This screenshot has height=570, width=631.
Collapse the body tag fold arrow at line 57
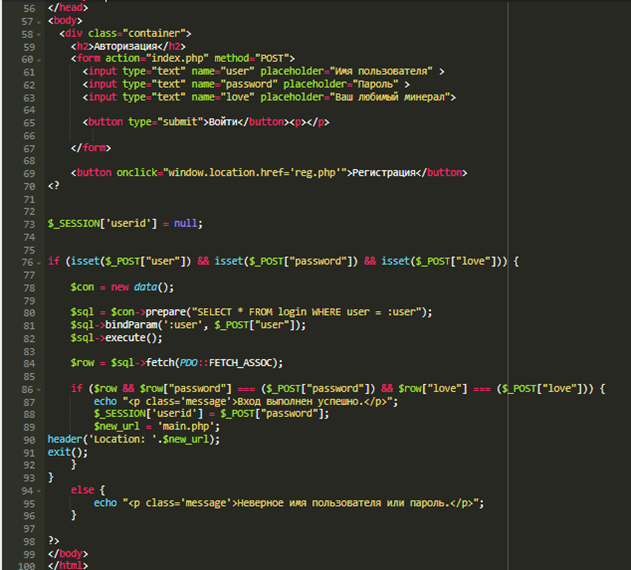coord(39,22)
